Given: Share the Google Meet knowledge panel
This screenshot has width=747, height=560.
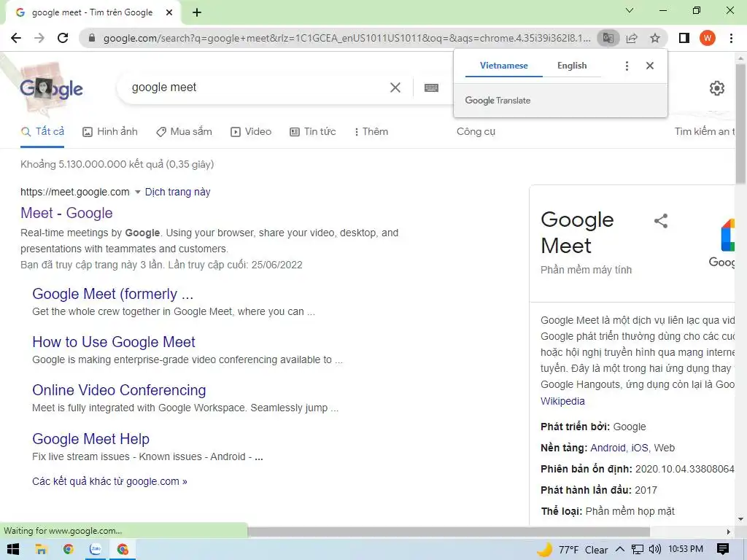Looking at the screenshot, I should pos(661,221).
